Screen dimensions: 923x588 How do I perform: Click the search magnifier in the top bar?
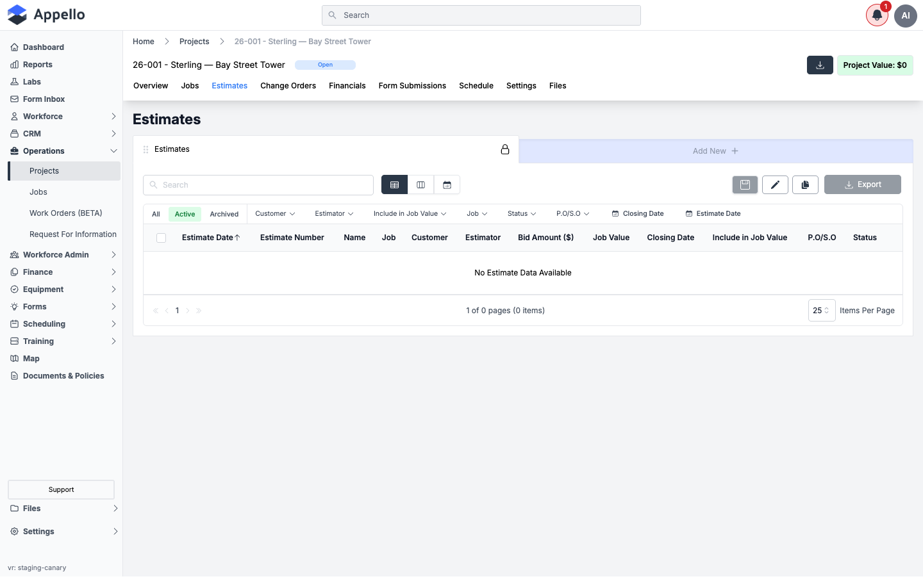click(332, 15)
